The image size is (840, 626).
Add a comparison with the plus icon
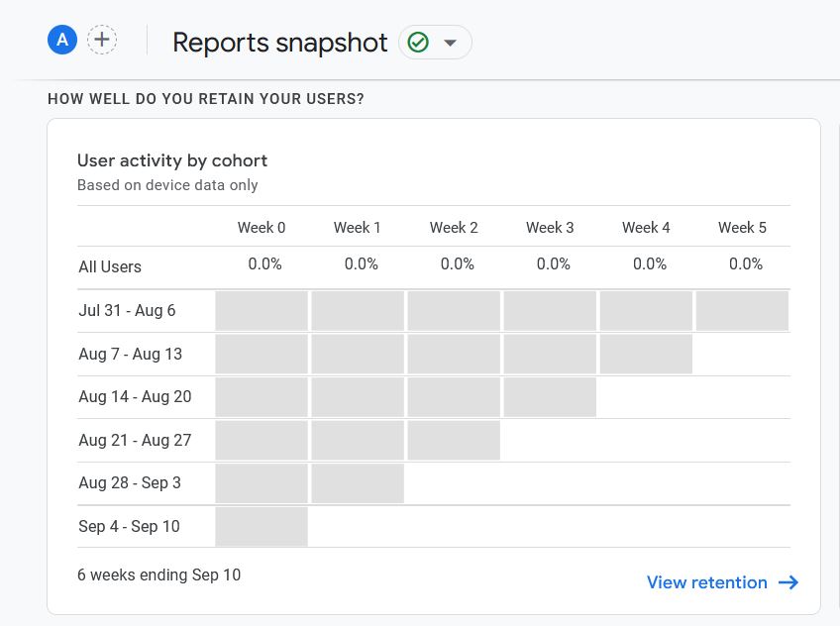point(102,40)
